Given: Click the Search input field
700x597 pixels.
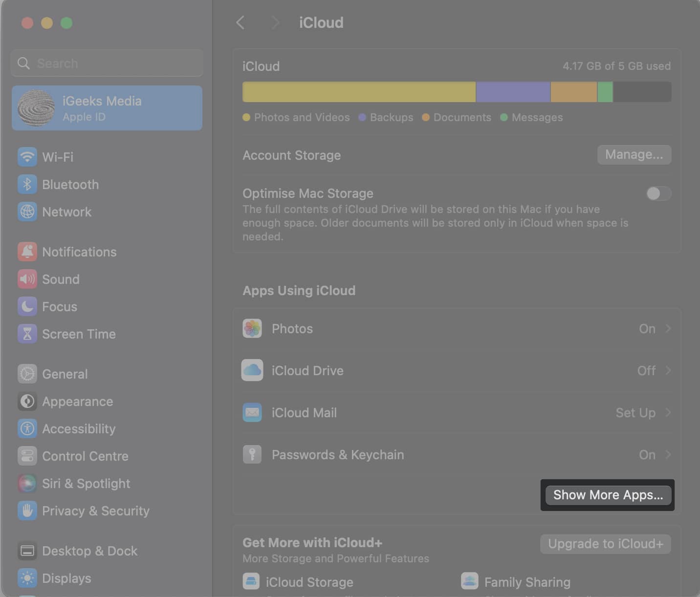Looking at the screenshot, I should (x=107, y=63).
